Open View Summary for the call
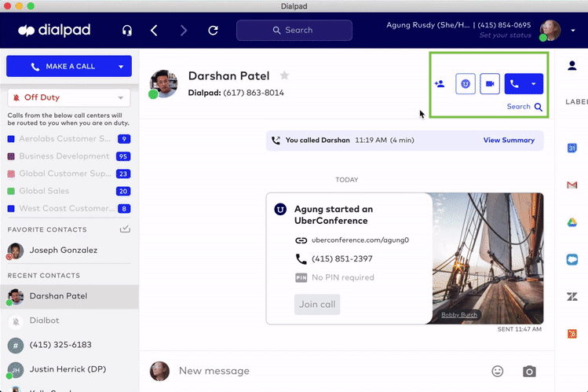This screenshot has height=392, width=588. click(x=509, y=141)
